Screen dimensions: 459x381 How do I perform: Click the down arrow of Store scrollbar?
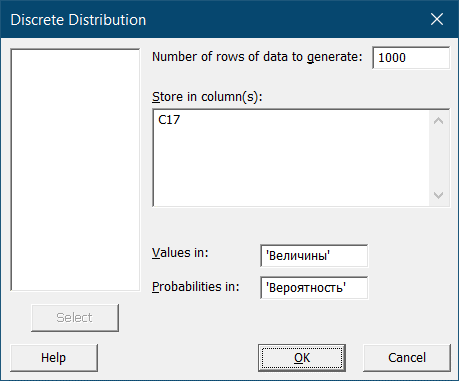point(439,195)
